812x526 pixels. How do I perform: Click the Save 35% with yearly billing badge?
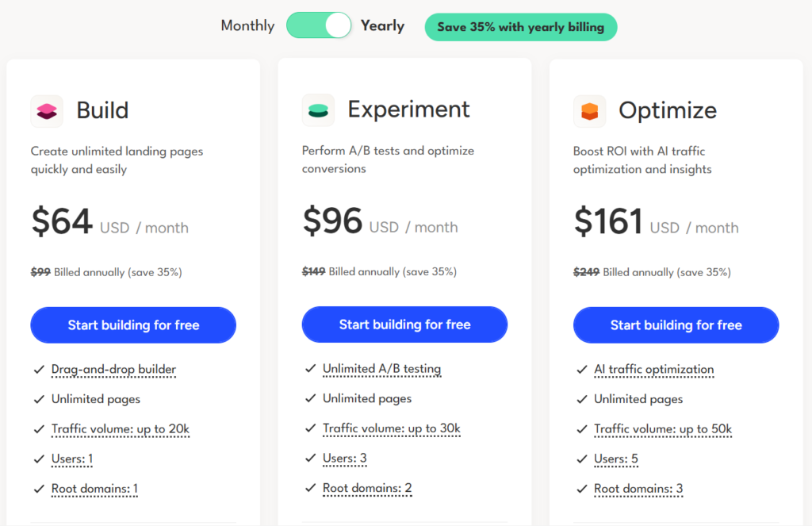521,26
